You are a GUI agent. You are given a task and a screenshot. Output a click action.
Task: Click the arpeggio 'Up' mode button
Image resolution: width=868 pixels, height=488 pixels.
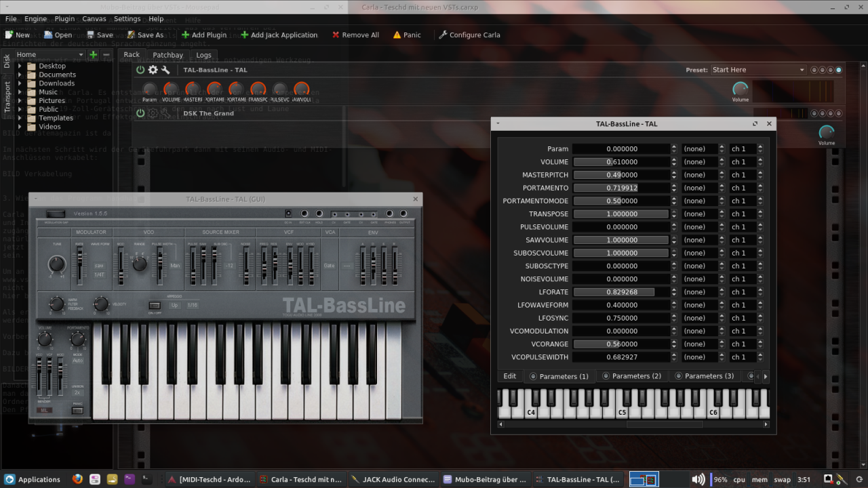click(x=174, y=305)
